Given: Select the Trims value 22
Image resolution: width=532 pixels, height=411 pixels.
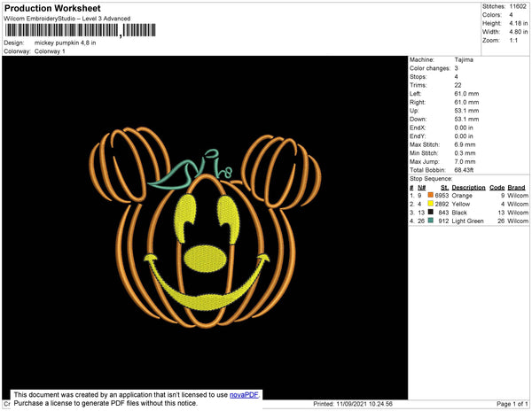Looking at the screenshot, I should pyautogui.click(x=458, y=85).
